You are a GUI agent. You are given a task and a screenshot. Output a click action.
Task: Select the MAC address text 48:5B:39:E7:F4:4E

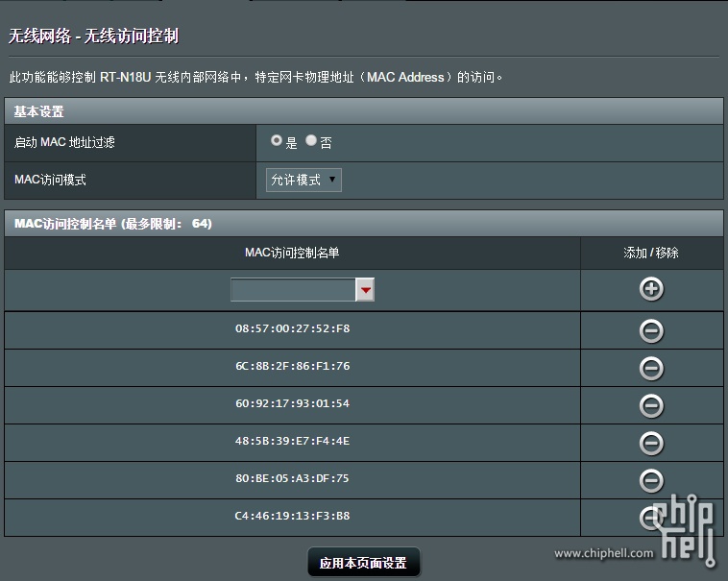coord(293,441)
